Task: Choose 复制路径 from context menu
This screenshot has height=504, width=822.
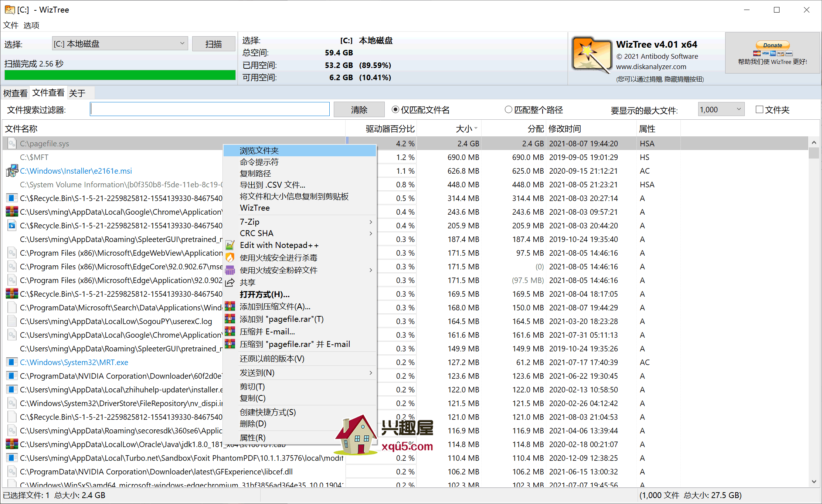Action: [x=300, y=173]
